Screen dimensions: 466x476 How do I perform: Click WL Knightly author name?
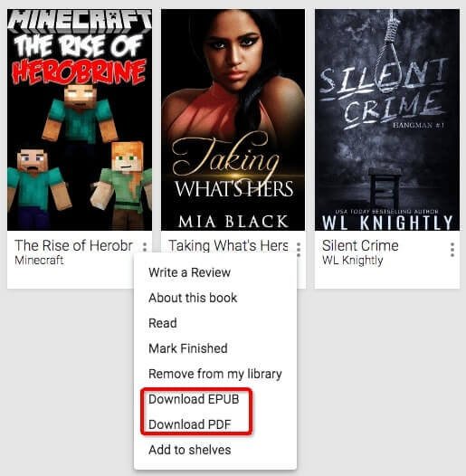[x=353, y=260]
